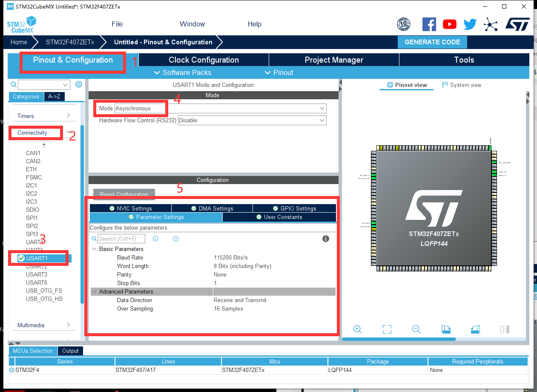This screenshot has height=392, width=537.
Task: Click the STM32F407ZETx breadcrumb
Action: [70, 42]
